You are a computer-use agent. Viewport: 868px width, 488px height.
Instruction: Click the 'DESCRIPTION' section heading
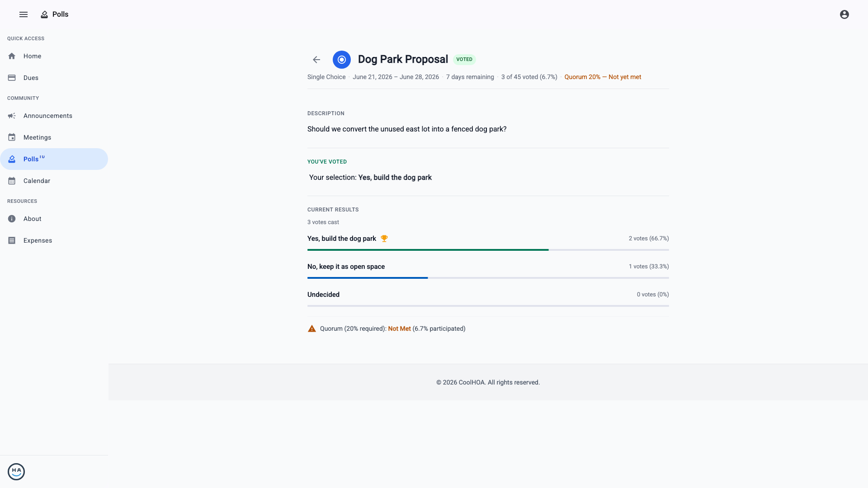tap(325, 113)
